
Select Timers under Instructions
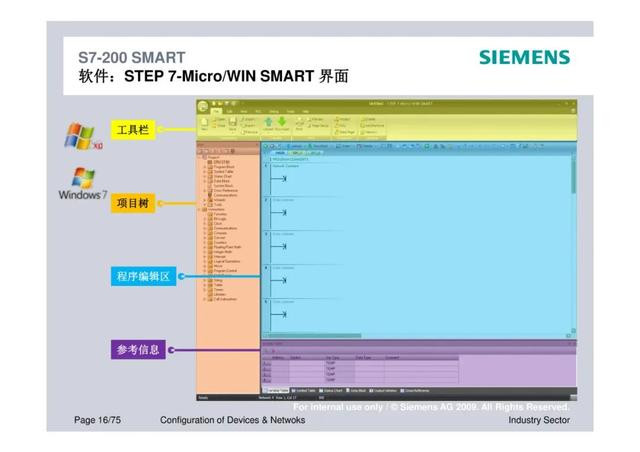[216, 290]
